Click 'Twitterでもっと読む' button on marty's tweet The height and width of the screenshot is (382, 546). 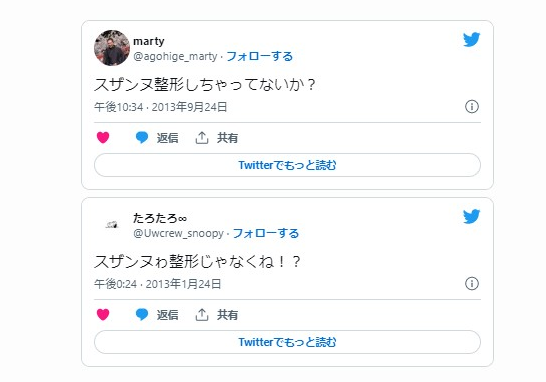click(287, 165)
